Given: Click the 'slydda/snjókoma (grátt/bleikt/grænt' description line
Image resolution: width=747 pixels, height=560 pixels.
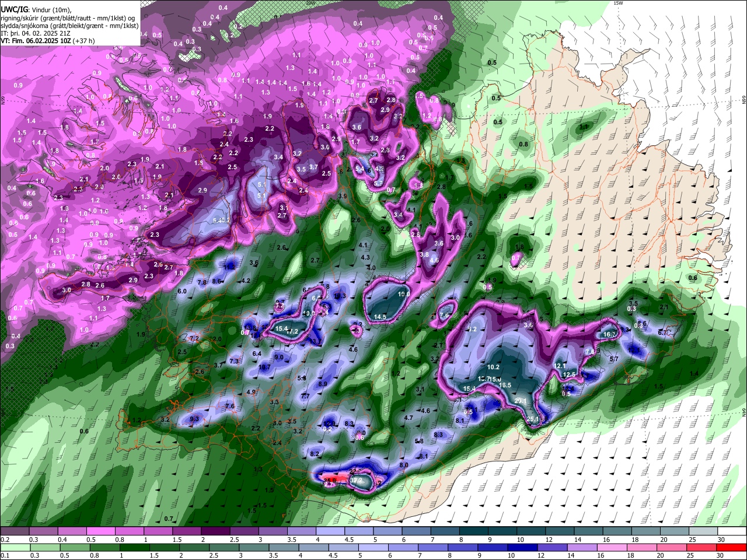Looking at the screenshot, I should coord(69,26).
